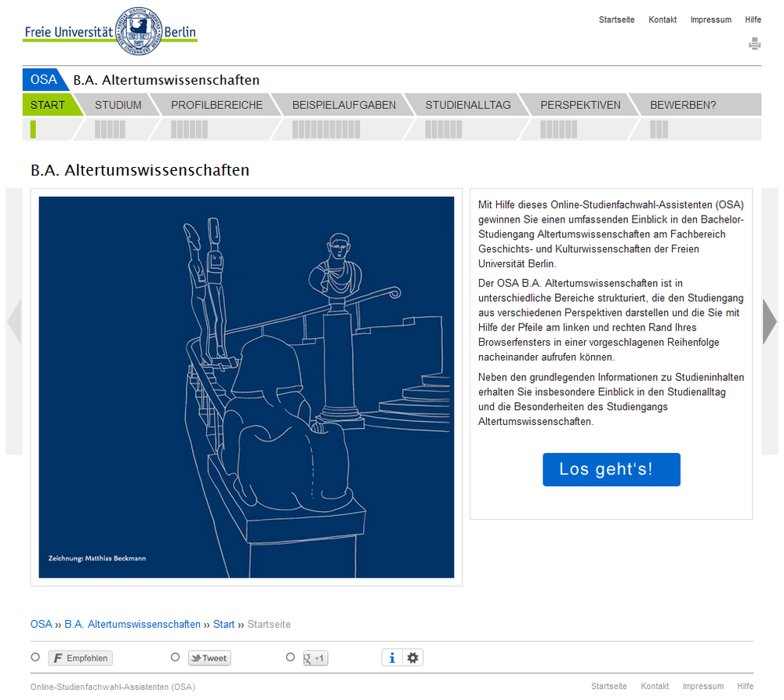The width and height of the screenshot is (784, 700).
Task: Click the Google +1 button
Action: tap(315, 658)
